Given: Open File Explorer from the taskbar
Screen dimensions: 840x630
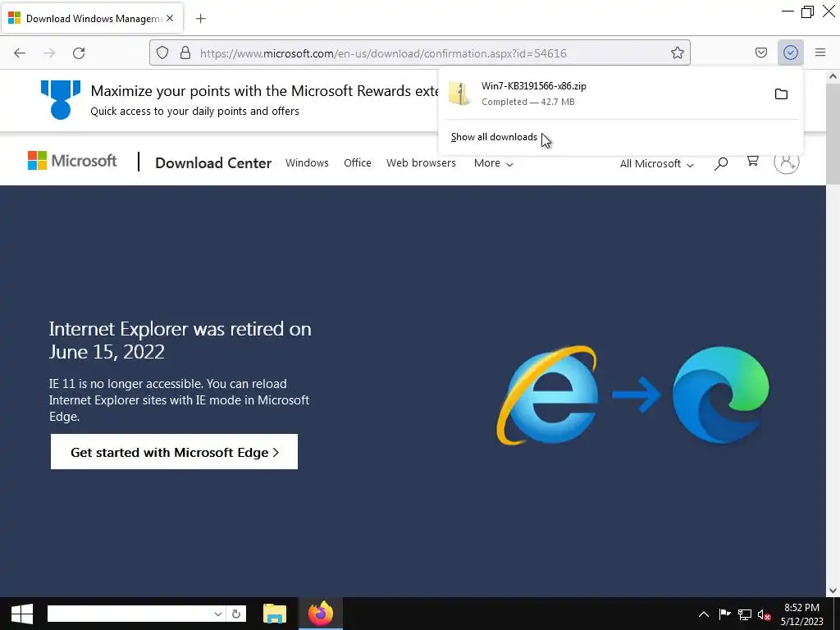Looking at the screenshot, I should click(x=275, y=614).
